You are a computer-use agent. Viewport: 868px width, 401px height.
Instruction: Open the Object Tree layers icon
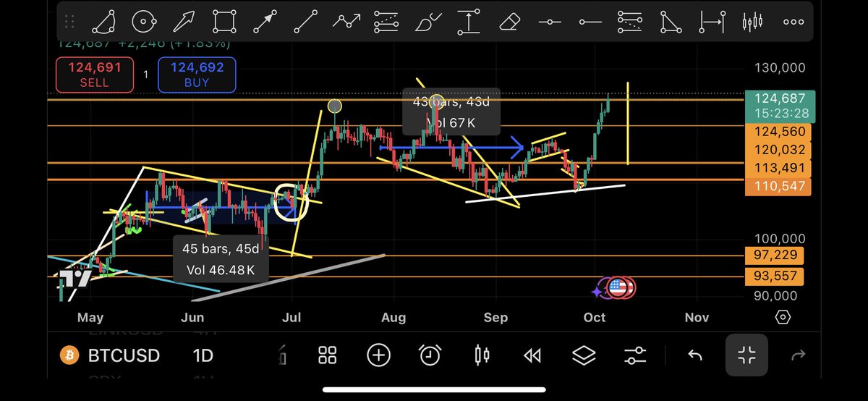pos(584,355)
